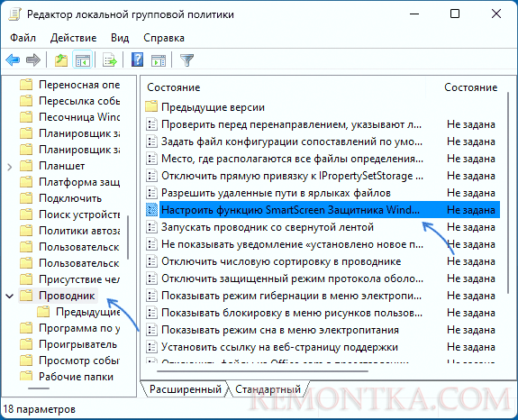Click the vertical scrollbar of the tree pane
The height and width of the screenshot is (420, 518).
coord(128,237)
